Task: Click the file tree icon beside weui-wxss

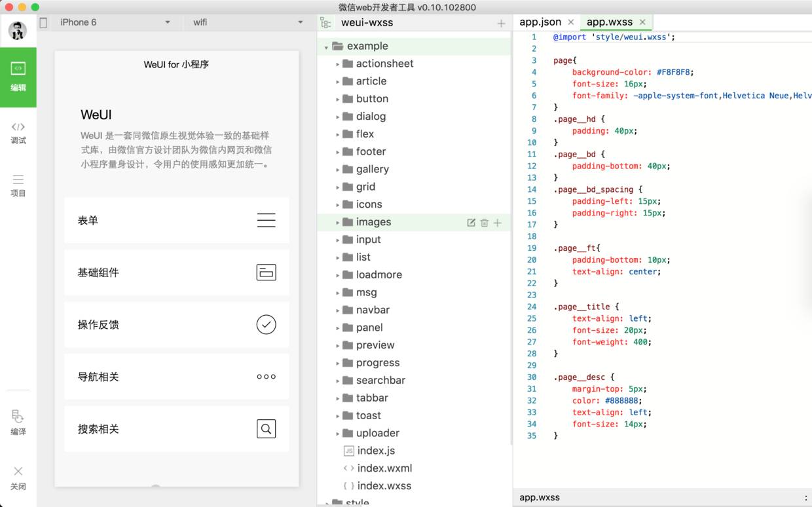Action: coord(325,23)
